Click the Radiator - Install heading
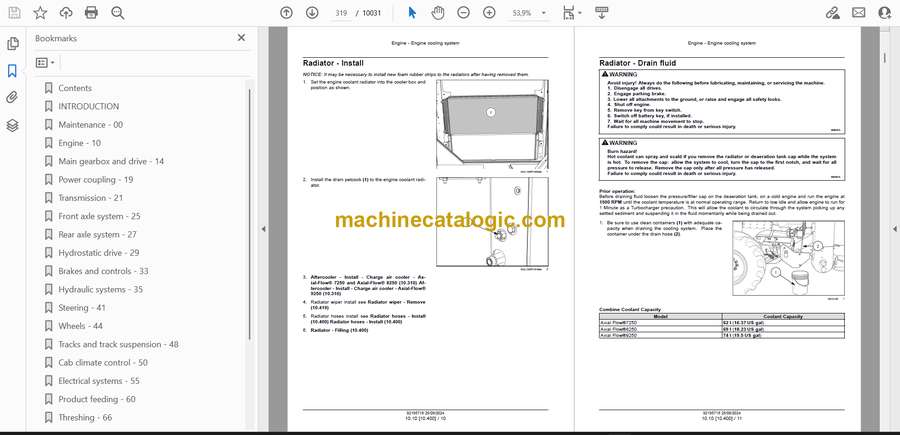900x435 pixels. click(x=333, y=63)
